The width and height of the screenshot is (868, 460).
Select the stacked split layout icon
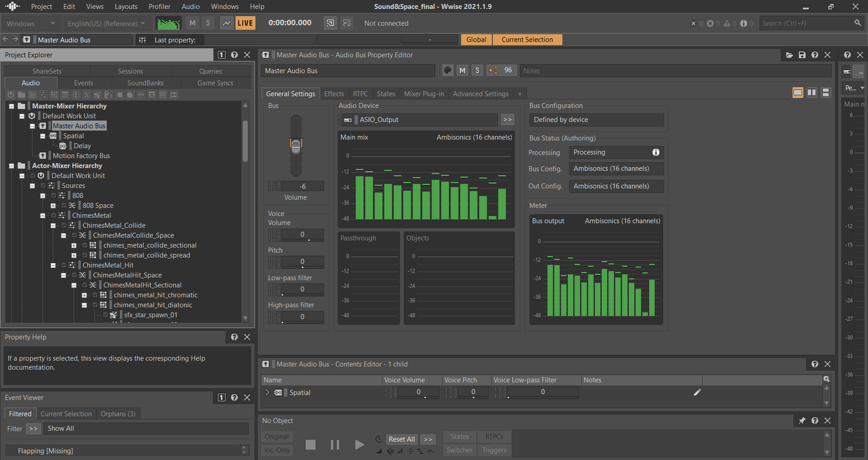[x=826, y=93]
